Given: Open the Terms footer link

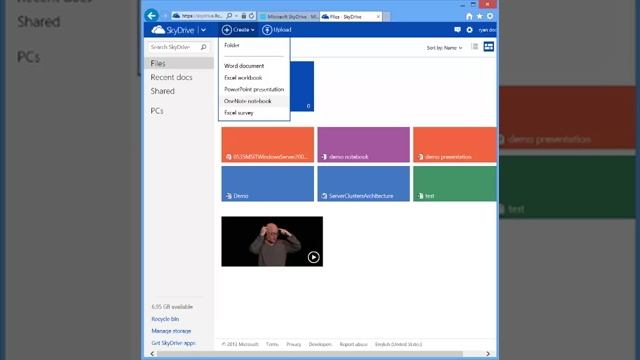Looking at the screenshot, I should click(272, 344).
